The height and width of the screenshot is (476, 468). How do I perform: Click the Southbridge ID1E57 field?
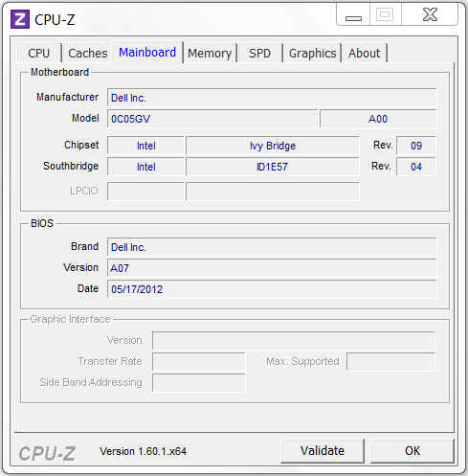pyautogui.click(x=273, y=167)
